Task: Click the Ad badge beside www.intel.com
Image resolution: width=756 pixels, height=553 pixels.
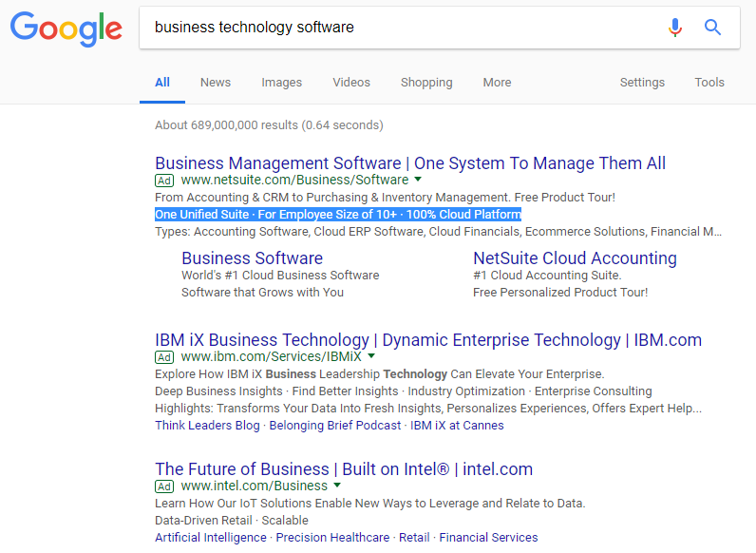Action: [164, 486]
